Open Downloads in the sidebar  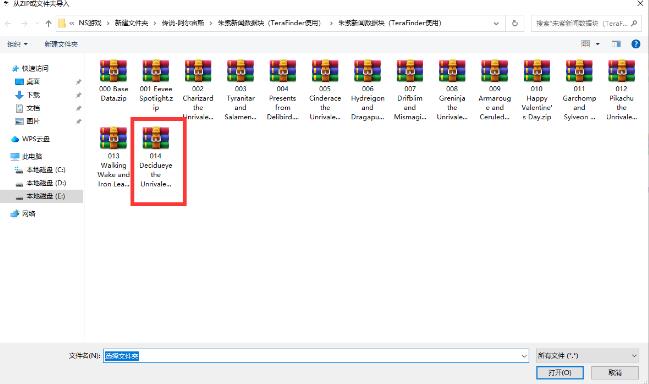(27, 95)
